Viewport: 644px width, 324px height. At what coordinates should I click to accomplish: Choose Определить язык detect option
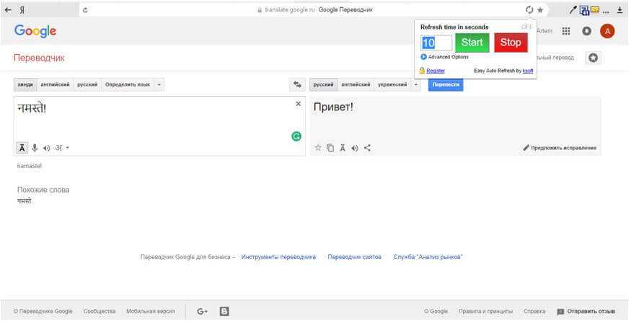click(128, 84)
